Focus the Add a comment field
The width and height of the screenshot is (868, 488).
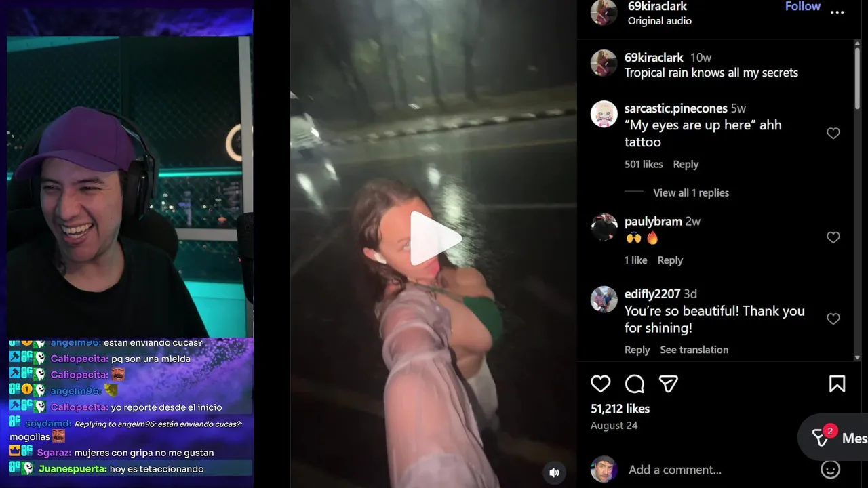pyautogui.click(x=719, y=470)
